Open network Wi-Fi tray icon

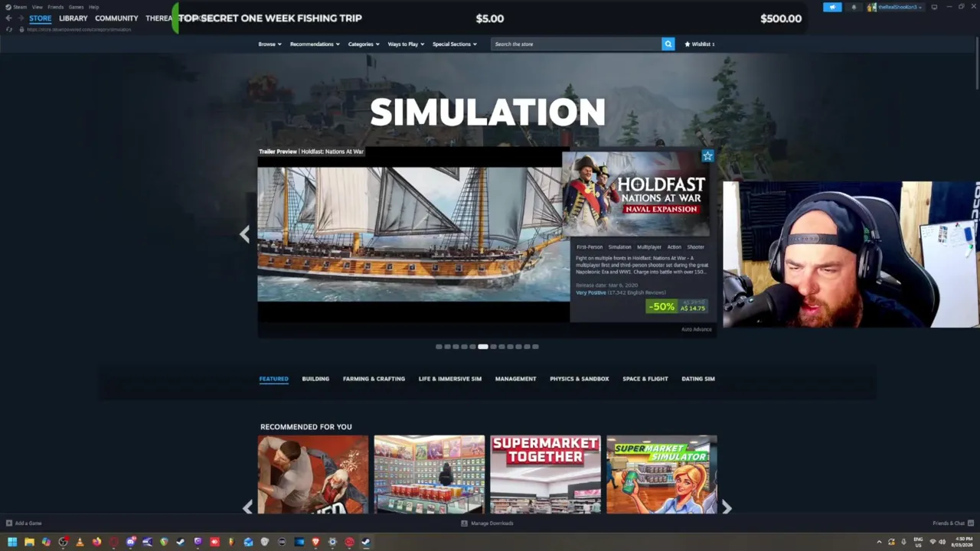point(933,542)
